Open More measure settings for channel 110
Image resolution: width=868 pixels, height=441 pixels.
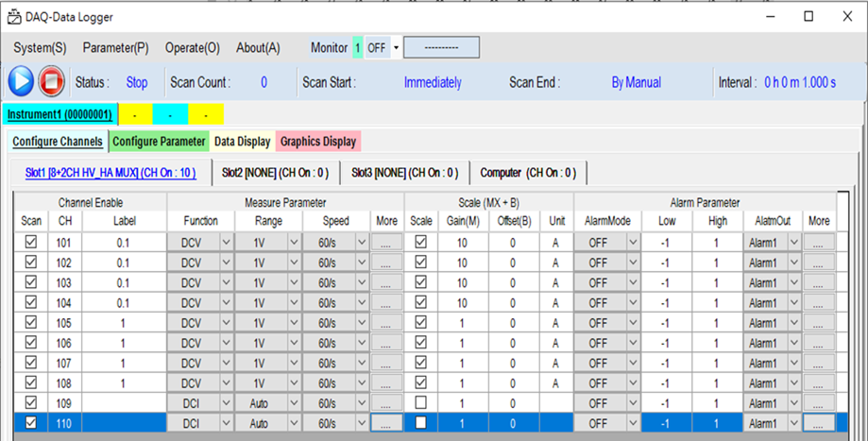tap(385, 424)
